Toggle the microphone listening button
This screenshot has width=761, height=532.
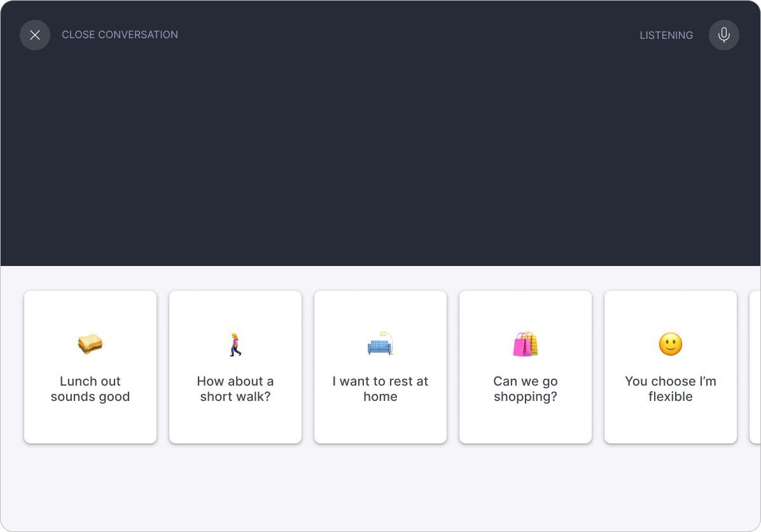[x=723, y=35]
